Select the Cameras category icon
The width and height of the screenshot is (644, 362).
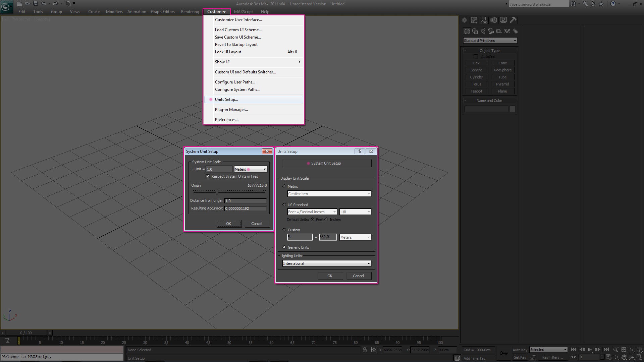(491, 31)
